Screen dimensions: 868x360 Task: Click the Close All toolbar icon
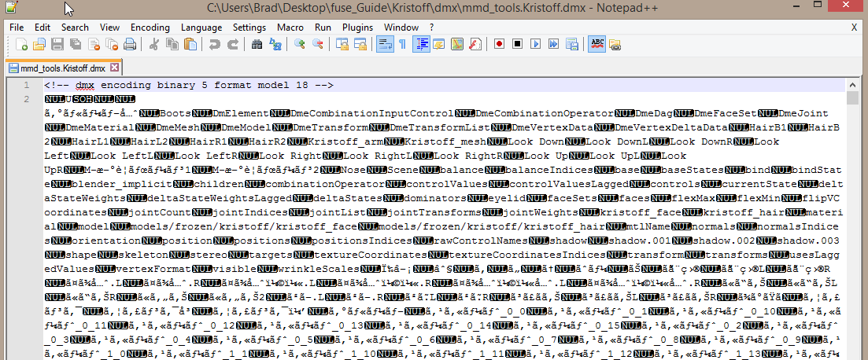pos(112,44)
